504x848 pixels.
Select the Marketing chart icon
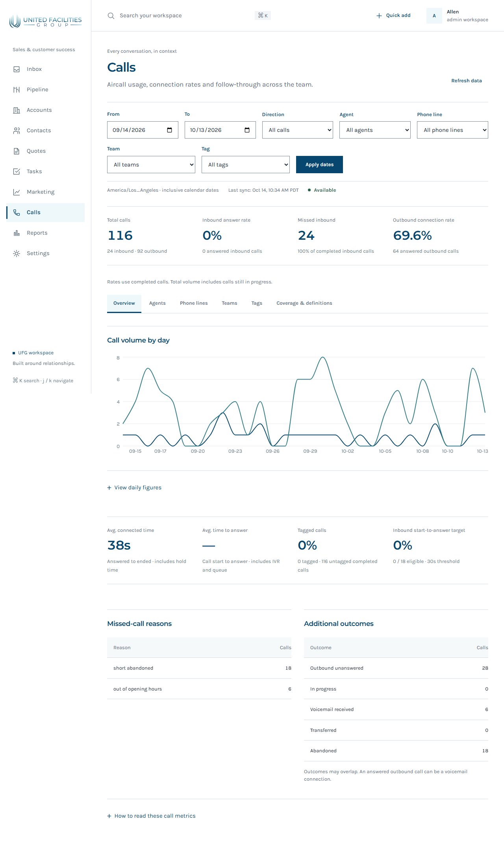[17, 192]
